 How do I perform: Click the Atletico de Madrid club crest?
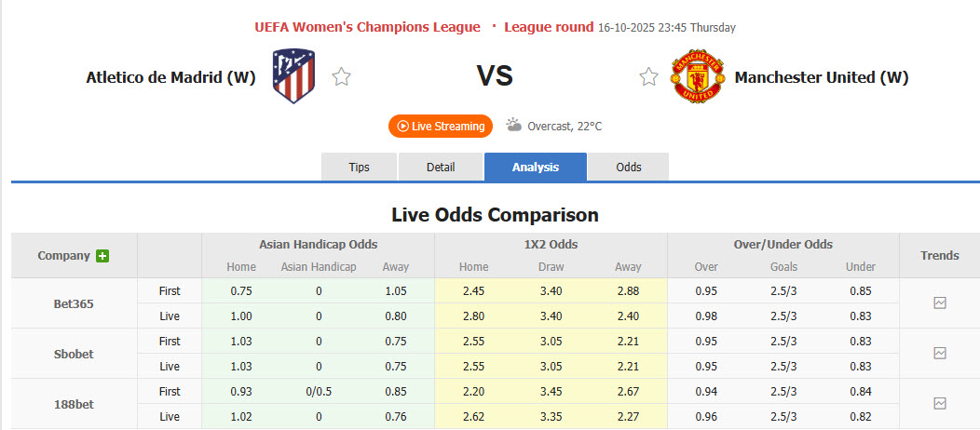pos(293,76)
